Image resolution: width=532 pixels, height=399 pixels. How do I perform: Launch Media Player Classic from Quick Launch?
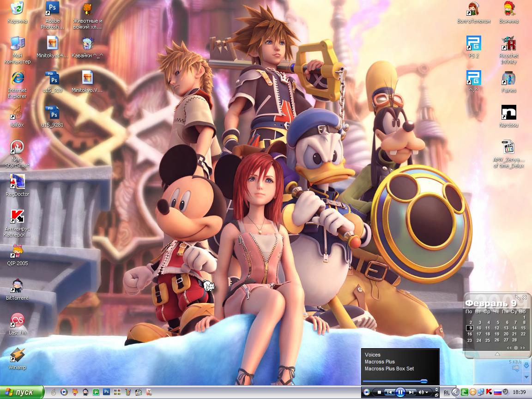coord(139,392)
